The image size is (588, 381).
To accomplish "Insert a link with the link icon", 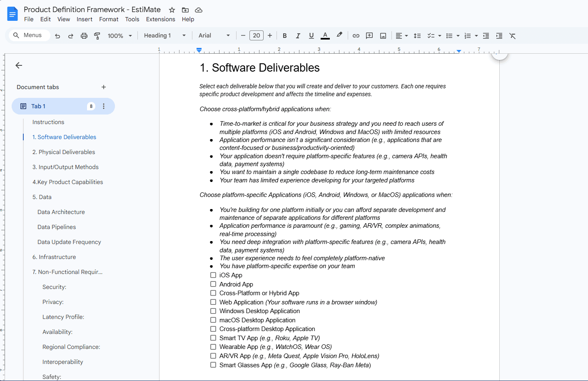I will (x=356, y=36).
